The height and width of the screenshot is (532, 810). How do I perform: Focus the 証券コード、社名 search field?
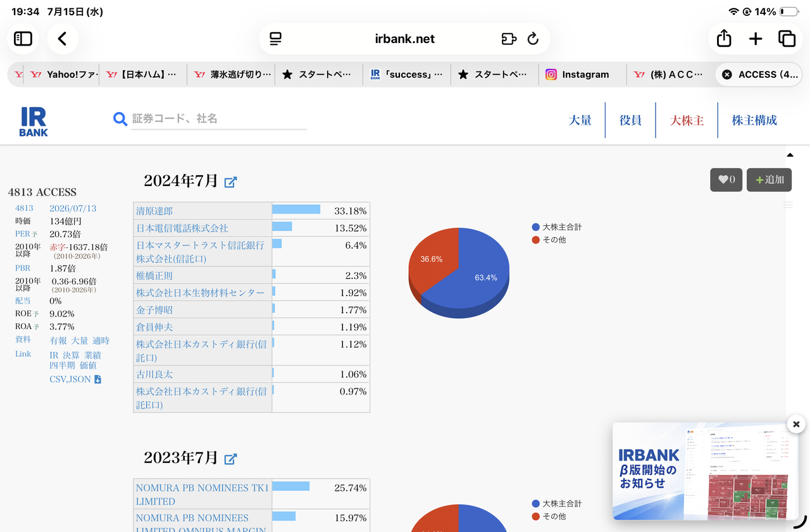click(218, 119)
